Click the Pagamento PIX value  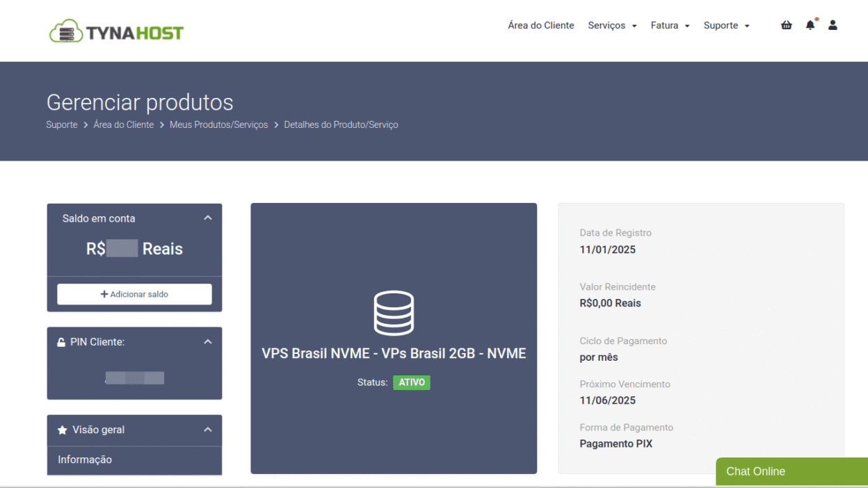(x=616, y=444)
